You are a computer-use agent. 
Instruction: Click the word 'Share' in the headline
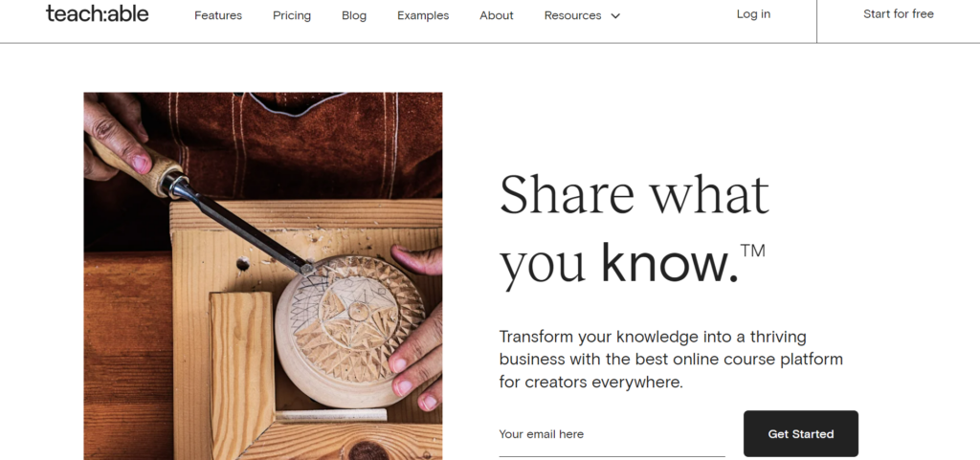[567, 195]
